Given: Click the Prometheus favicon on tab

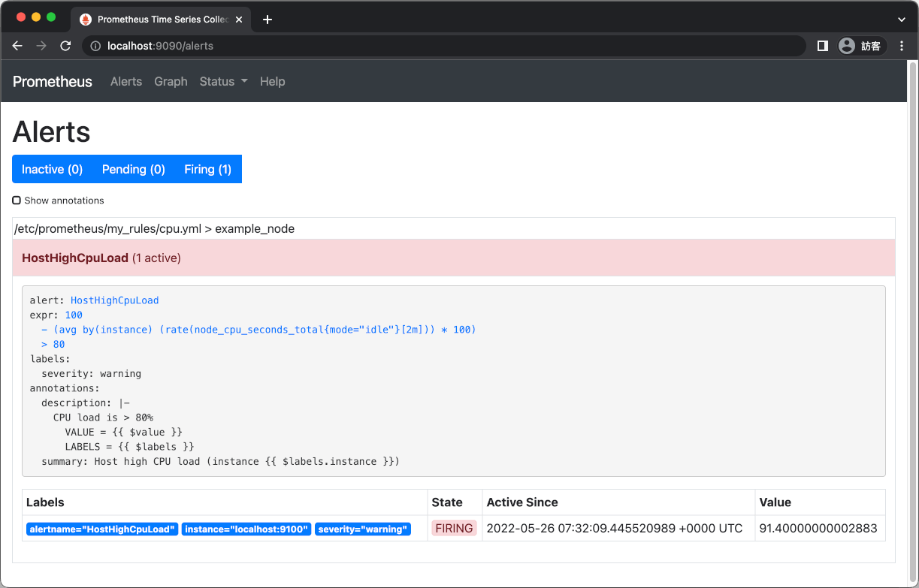Looking at the screenshot, I should pyautogui.click(x=86, y=20).
